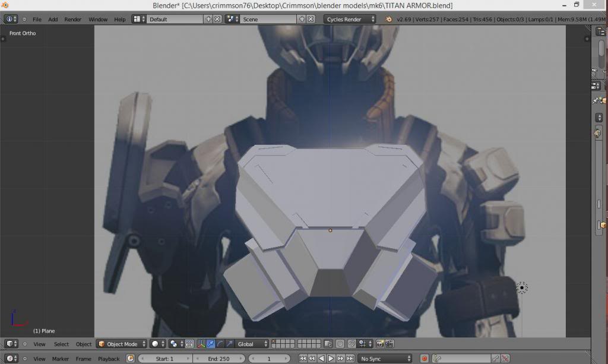Image resolution: width=608 pixels, height=364 pixels.
Task: Jump to previous keyframe
Action: (x=312, y=359)
